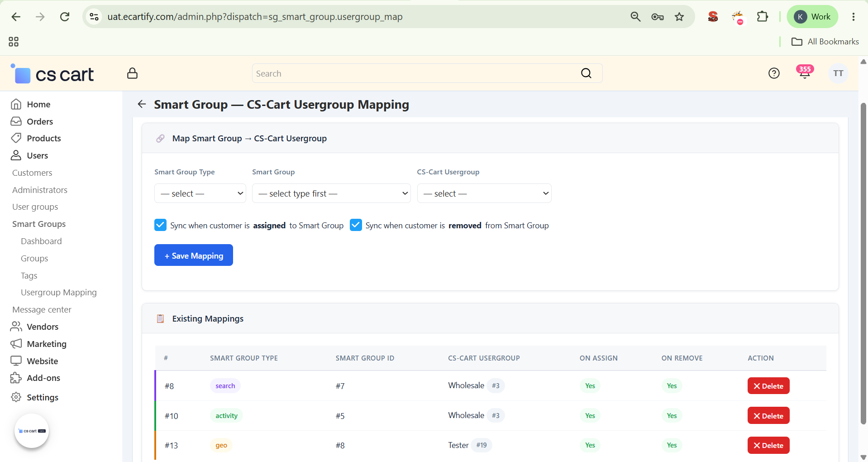Image resolution: width=868 pixels, height=462 pixels.
Task: Open the SEO extension icon
Action: (713, 17)
